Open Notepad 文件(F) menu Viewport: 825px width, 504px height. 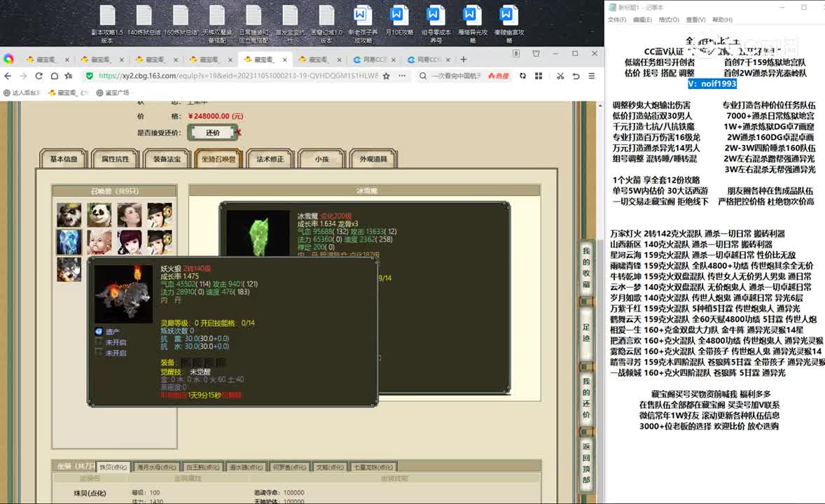617,20
